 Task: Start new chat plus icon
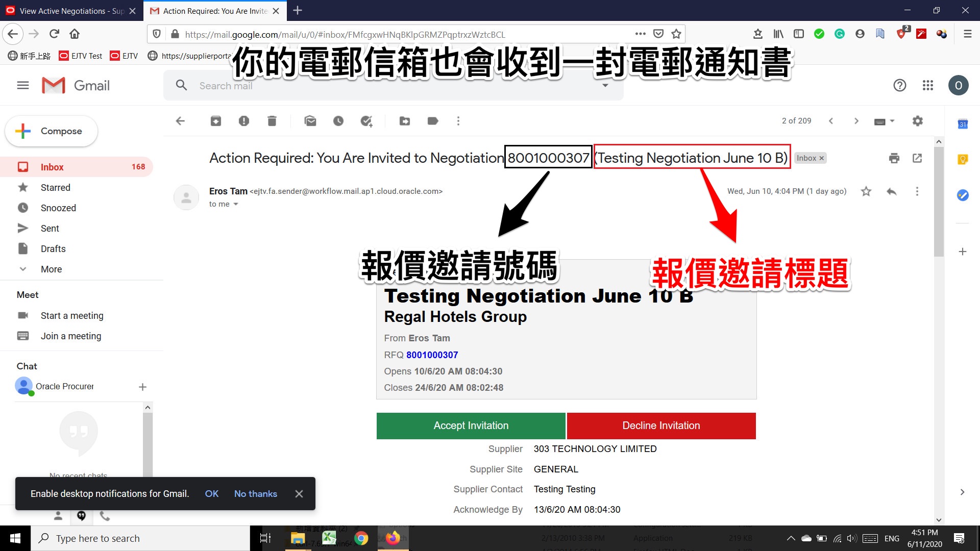pos(142,387)
